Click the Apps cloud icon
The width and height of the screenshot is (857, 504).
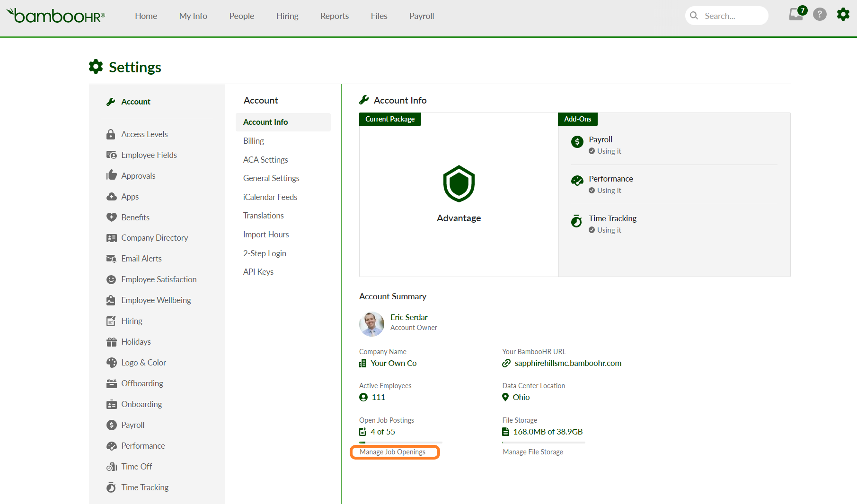coord(111,197)
